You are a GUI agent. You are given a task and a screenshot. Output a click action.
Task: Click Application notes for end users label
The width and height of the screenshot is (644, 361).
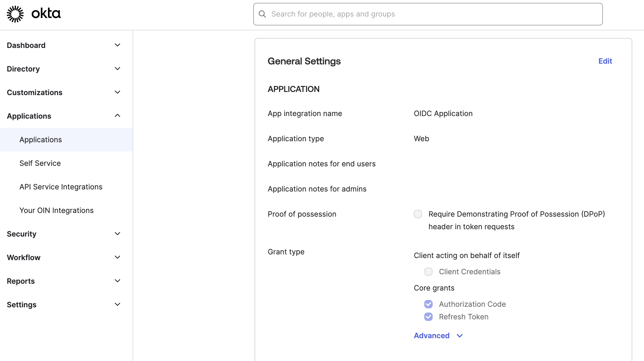[321, 164]
